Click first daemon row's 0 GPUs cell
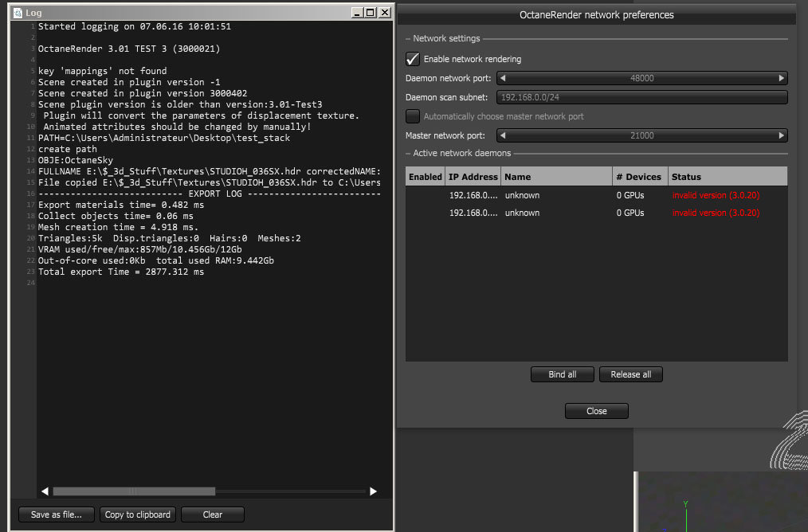Image resolution: width=808 pixels, height=532 pixels. pos(630,195)
